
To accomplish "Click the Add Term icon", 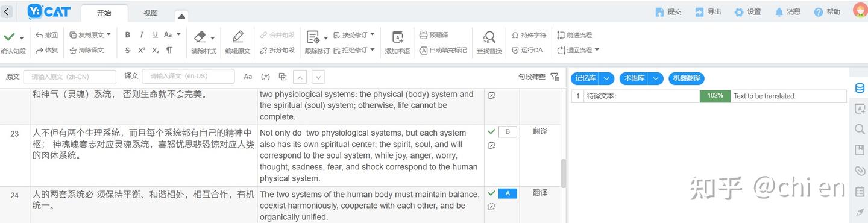I will pyautogui.click(x=397, y=42).
